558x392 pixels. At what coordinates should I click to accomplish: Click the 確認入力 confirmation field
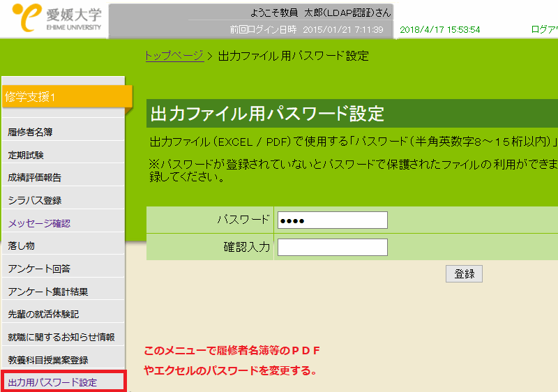tap(332, 247)
